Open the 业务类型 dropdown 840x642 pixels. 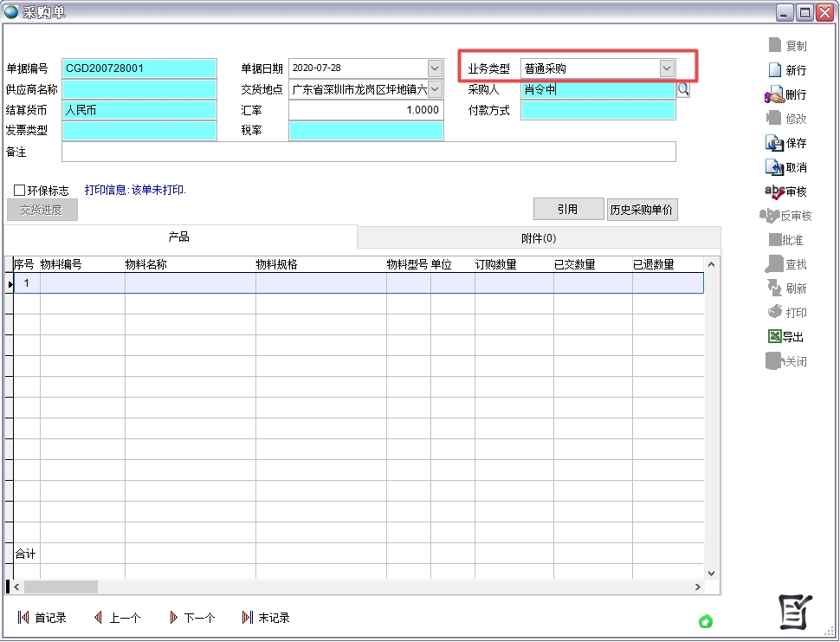pyautogui.click(x=666, y=68)
